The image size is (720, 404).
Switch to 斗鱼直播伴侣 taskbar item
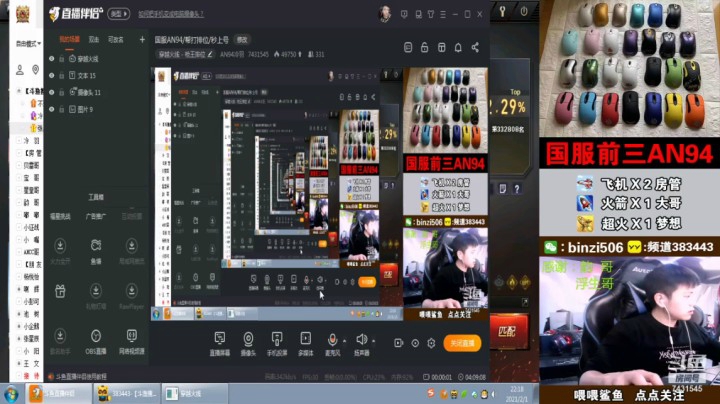point(58,394)
